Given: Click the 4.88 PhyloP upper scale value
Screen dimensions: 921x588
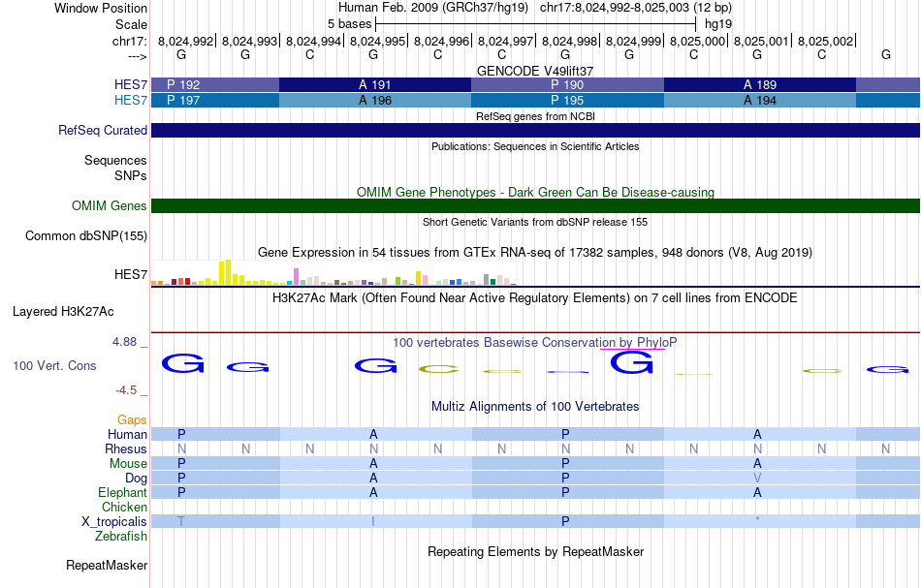Looking at the screenshot, I should click(124, 342).
